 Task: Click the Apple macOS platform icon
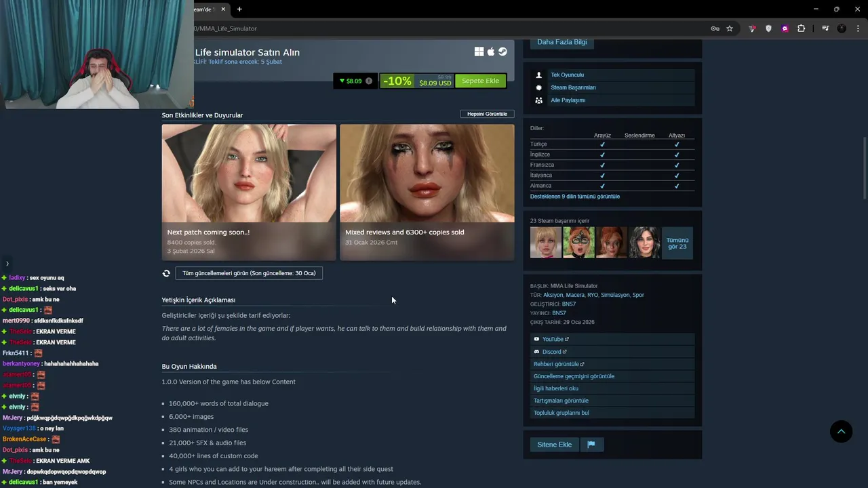coord(491,52)
